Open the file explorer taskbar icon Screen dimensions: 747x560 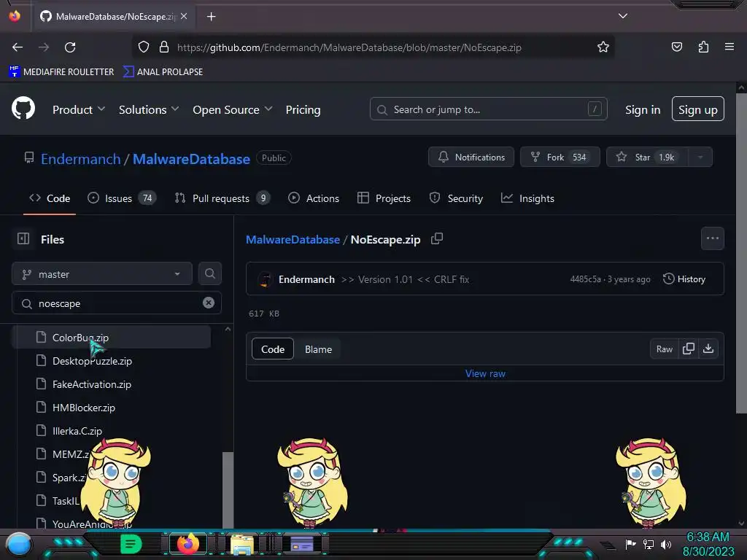click(242, 545)
